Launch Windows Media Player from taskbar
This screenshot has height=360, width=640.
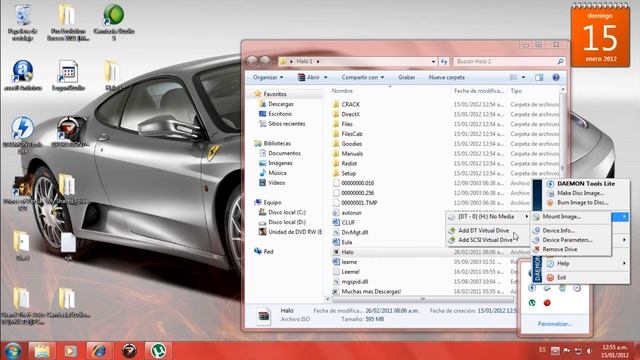[x=70, y=351]
